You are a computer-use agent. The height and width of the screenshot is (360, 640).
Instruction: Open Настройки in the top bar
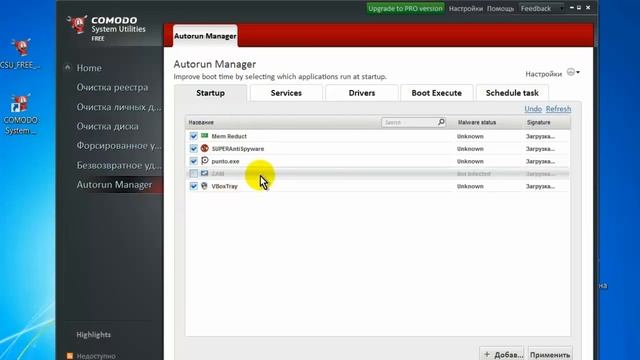tap(466, 9)
